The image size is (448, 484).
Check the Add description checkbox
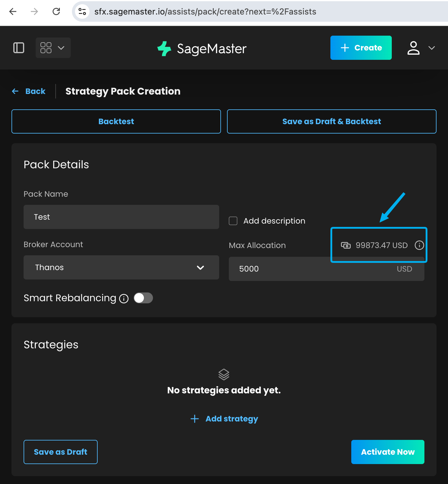233,221
